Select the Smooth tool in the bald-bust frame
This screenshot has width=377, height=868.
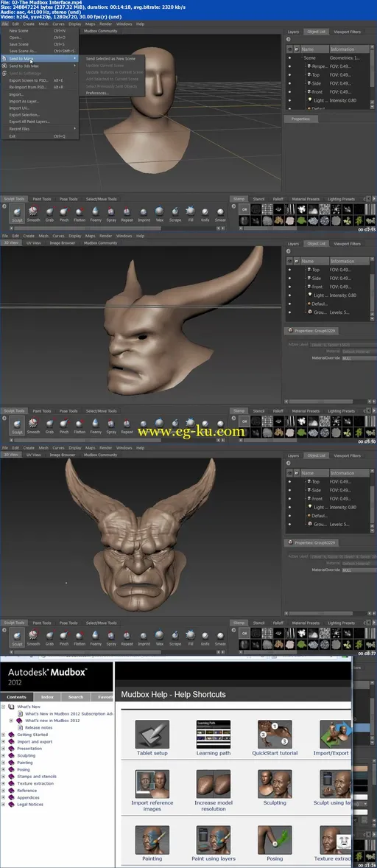click(34, 213)
